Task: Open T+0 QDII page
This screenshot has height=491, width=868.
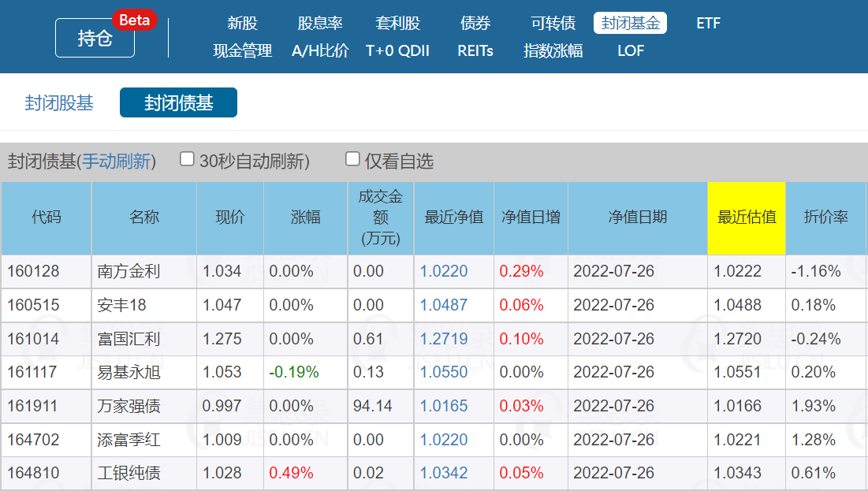Action: (x=398, y=50)
